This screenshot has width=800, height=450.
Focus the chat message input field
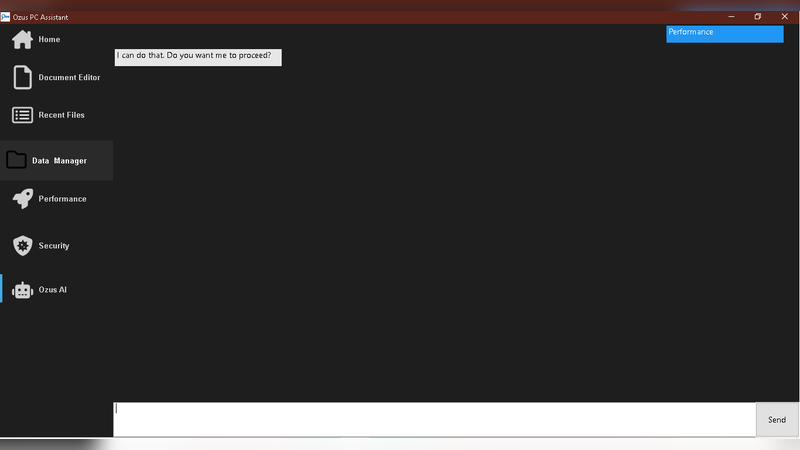point(434,420)
